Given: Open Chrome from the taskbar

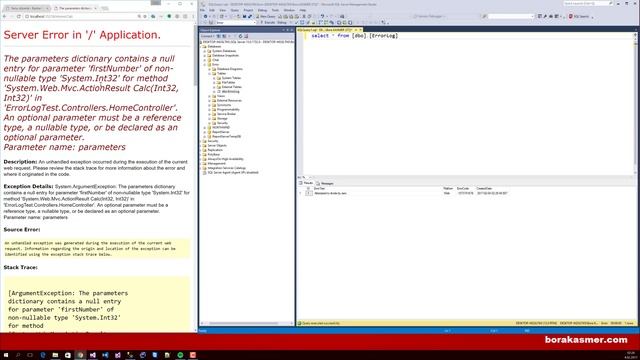Looking at the screenshot, I should (80, 355).
